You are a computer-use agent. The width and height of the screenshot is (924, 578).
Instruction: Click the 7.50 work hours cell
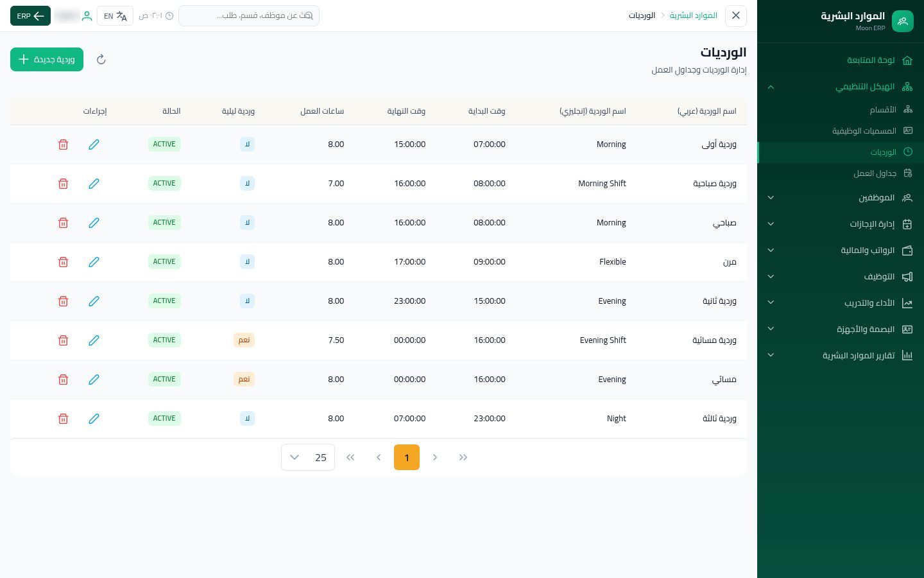tap(336, 340)
